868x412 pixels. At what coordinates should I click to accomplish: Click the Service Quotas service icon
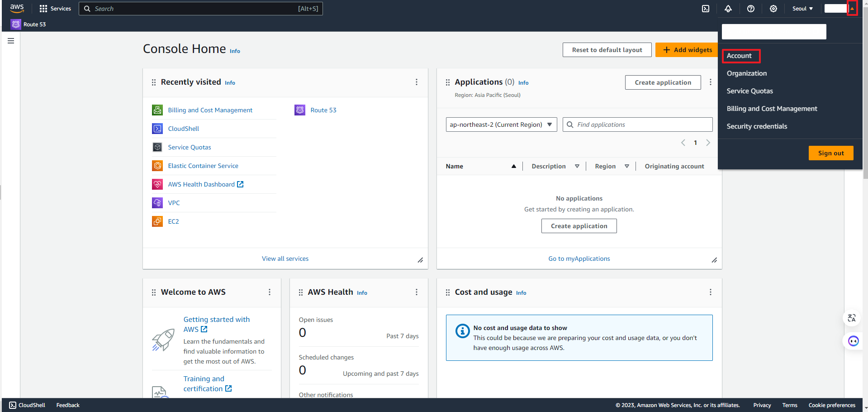[x=157, y=147]
